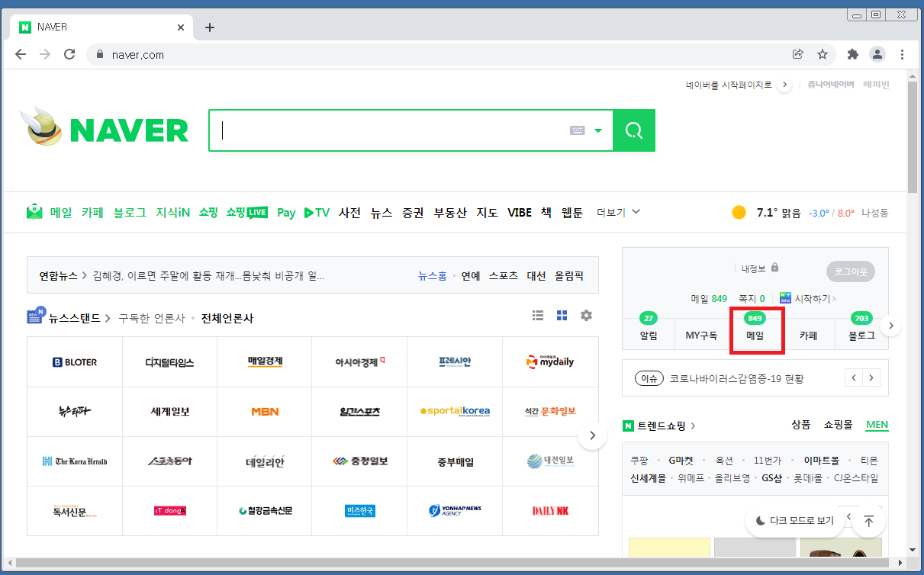Open Pay in the navigation bar
This screenshot has width=924, height=575.
tap(286, 213)
